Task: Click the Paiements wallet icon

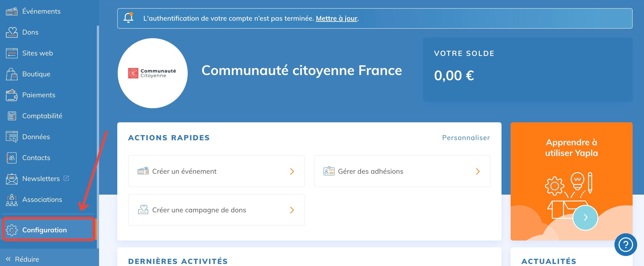Action: point(12,95)
